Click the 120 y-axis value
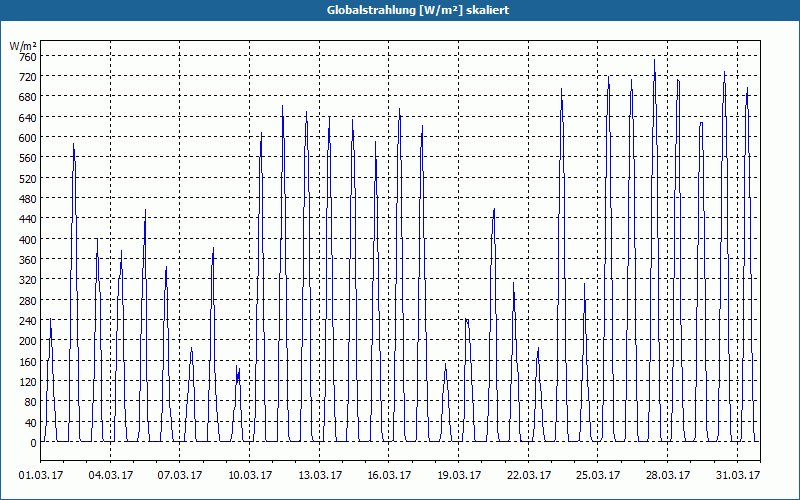800x500 pixels. [28, 382]
